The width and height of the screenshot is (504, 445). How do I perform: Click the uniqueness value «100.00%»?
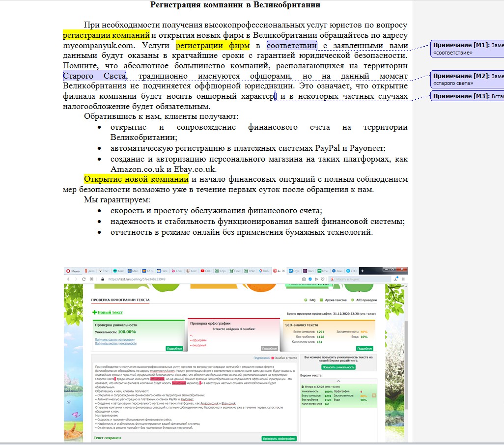pos(127,332)
